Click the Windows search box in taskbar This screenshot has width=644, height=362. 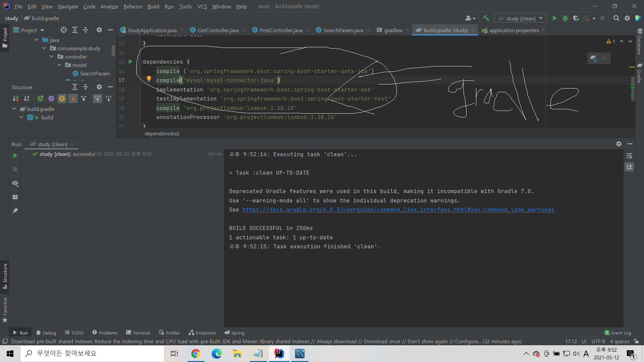coord(92,353)
